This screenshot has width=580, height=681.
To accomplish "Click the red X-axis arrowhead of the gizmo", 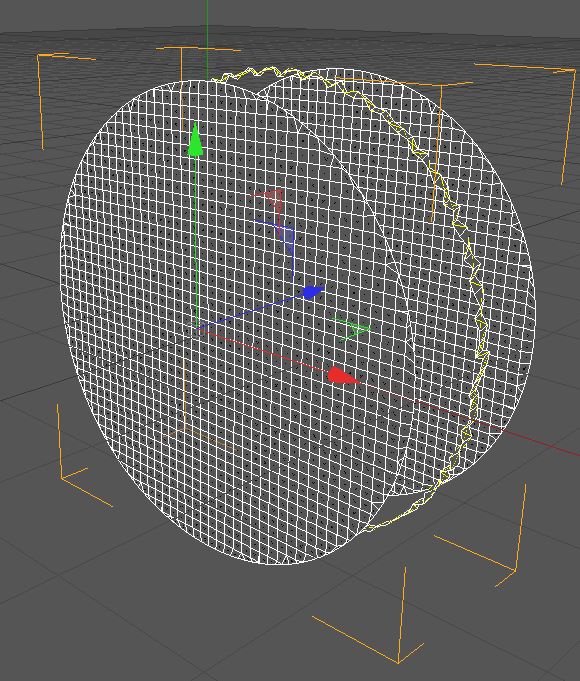I will point(343,376).
